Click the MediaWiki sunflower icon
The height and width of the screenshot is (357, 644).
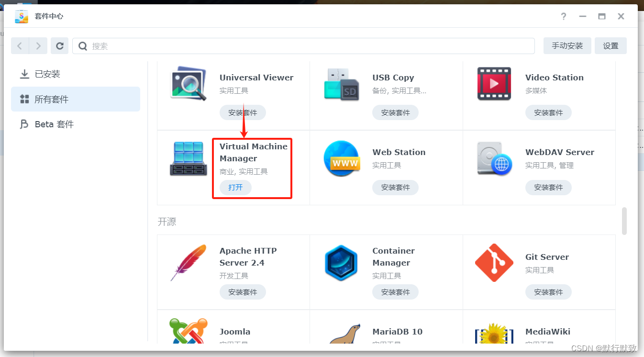click(x=494, y=334)
